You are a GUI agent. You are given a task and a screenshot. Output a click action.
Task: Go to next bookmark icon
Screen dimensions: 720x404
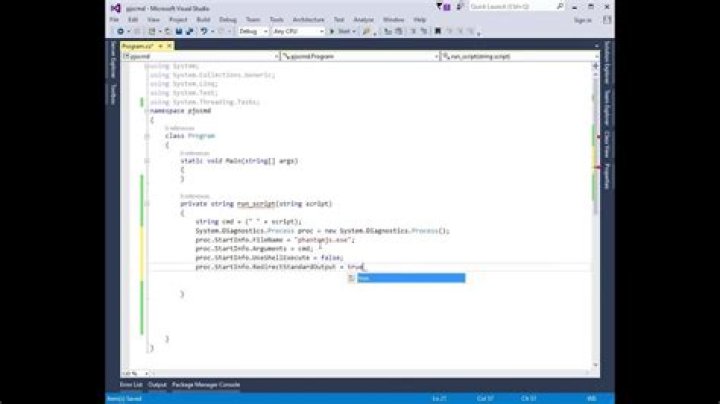coord(460,31)
